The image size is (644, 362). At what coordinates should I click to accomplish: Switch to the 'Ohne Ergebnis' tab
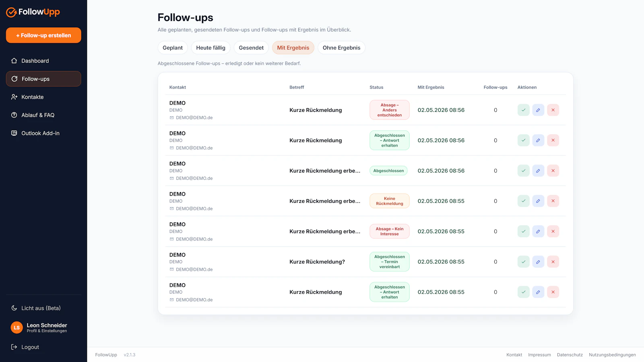pos(341,47)
